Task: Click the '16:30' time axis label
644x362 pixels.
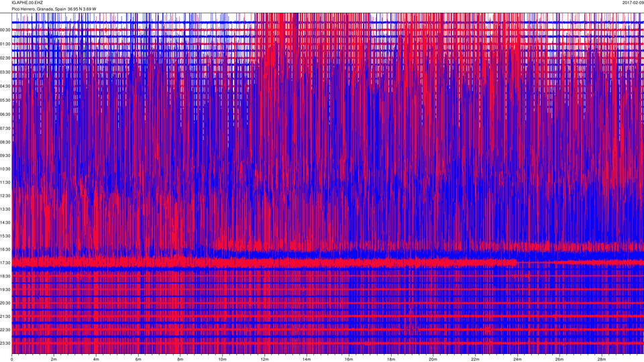Action: (5, 249)
